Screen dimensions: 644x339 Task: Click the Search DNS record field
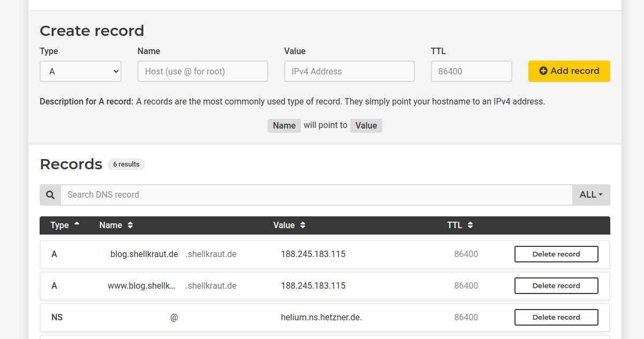point(316,195)
